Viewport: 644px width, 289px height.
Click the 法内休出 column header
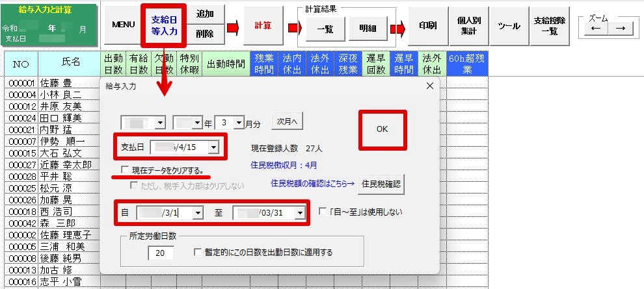tap(292, 64)
